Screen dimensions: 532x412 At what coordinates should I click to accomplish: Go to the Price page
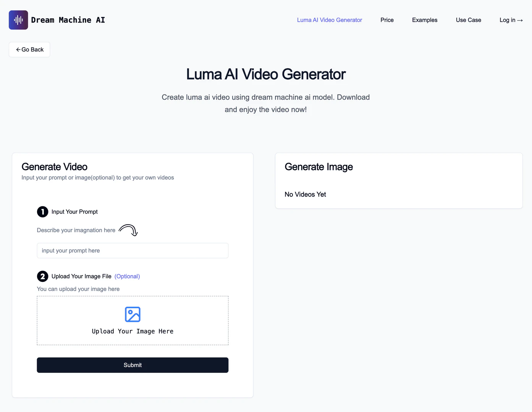click(387, 20)
